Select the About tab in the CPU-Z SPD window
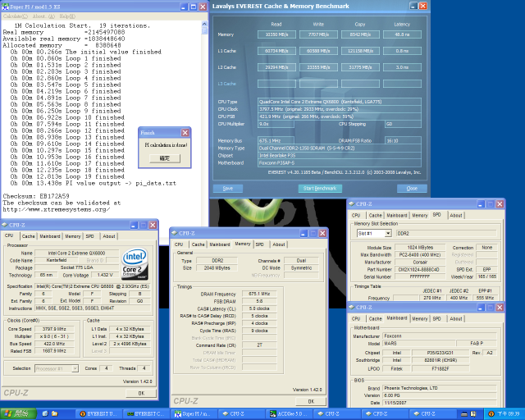This screenshot has height=420, width=525. coord(456,216)
